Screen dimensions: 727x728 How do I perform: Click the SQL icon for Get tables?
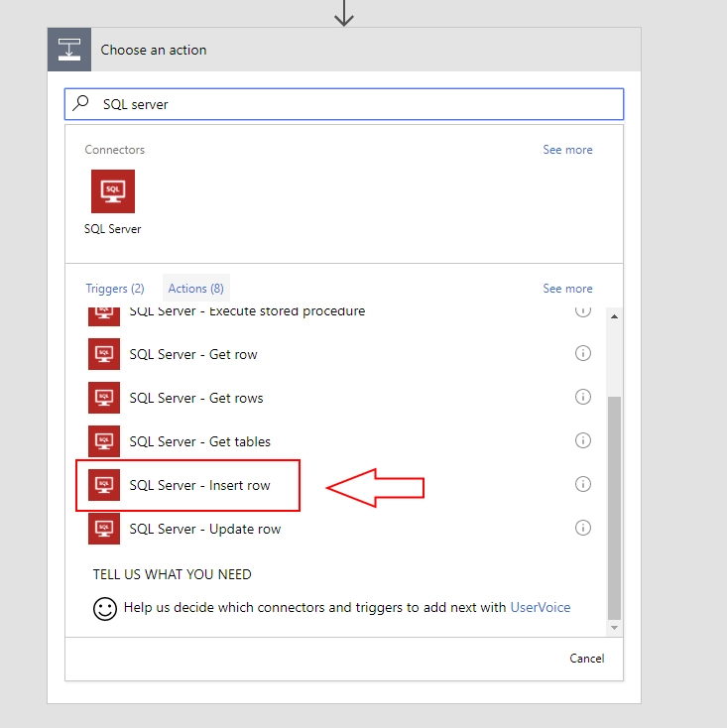(x=104, y=441)
